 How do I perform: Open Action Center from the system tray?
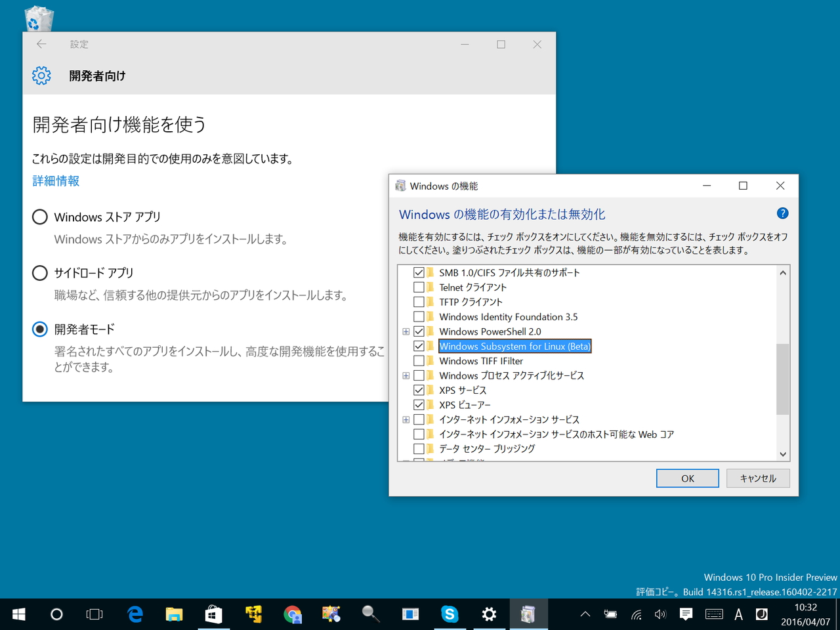coord(685,614)
